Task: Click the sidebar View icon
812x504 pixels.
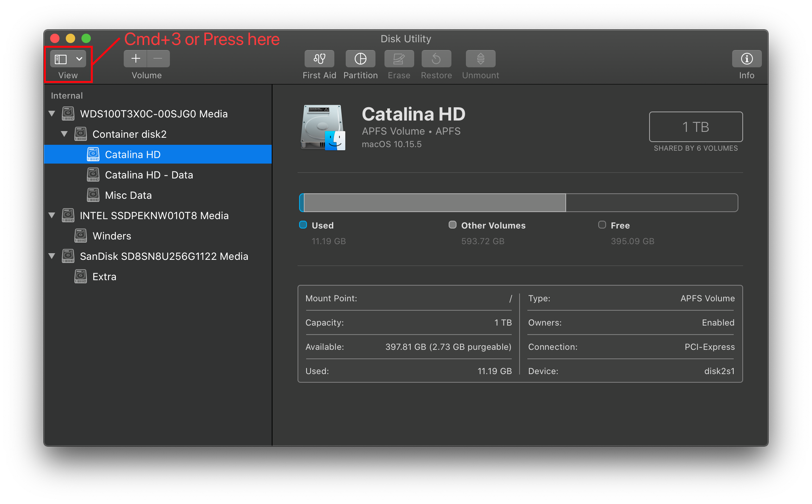Action: [x=61, y=59]
